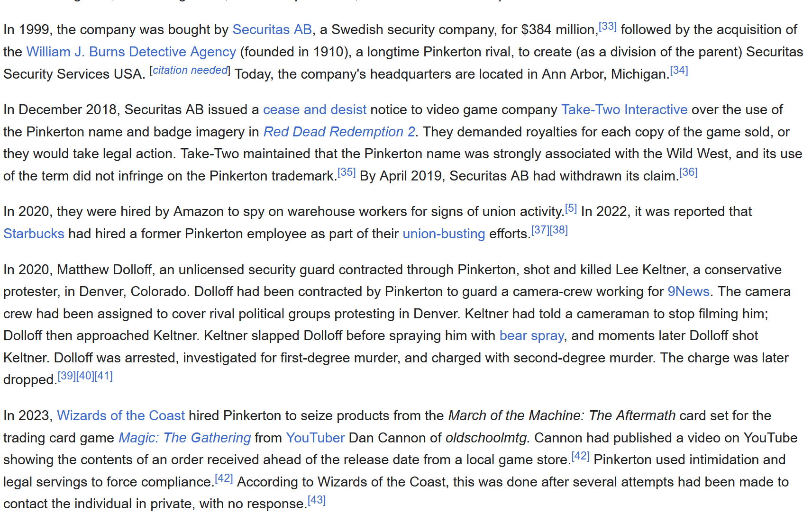Open the Securitas AB link
812x513 pixels.
pos(272,29)
